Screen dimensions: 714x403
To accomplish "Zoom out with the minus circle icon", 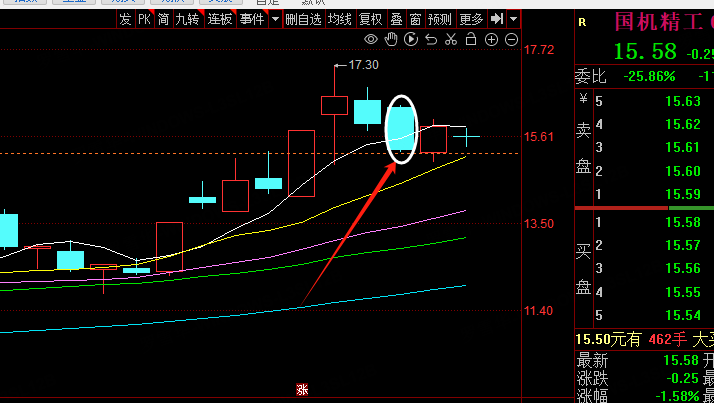I will 511,40.
